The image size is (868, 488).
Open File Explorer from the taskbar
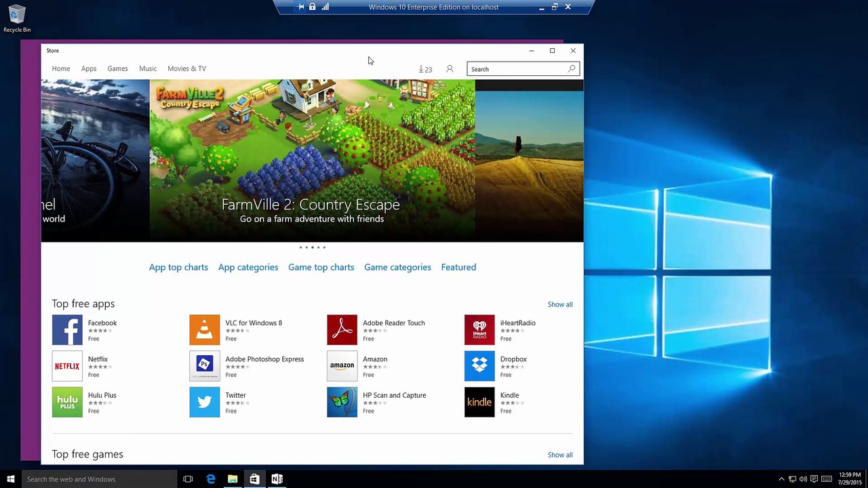pos(233,479)
